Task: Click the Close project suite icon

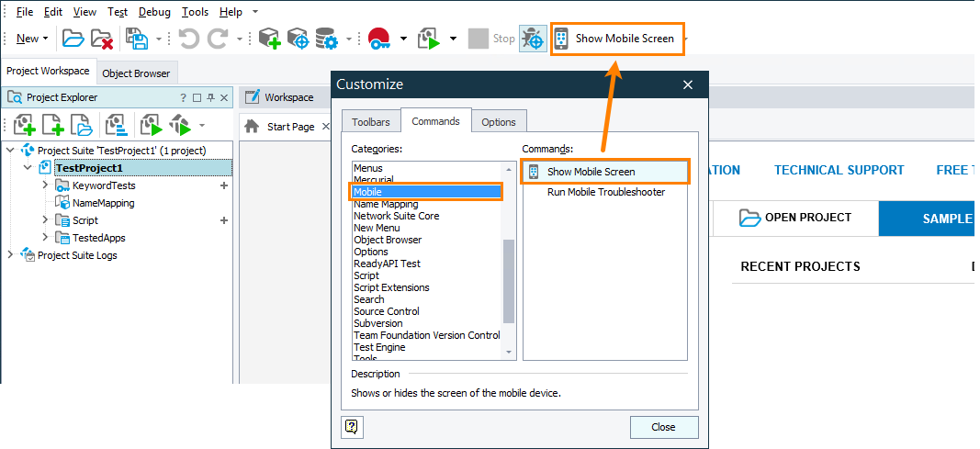Action: 101,39
